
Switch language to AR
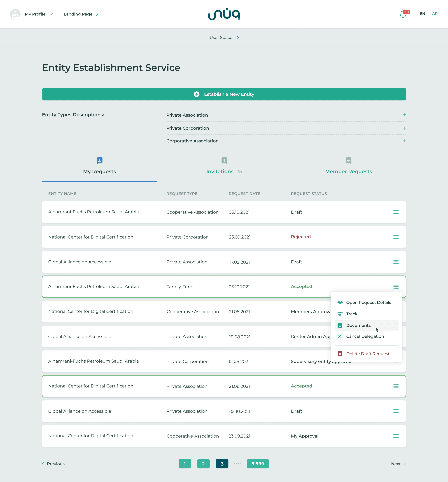coord(435,14)
